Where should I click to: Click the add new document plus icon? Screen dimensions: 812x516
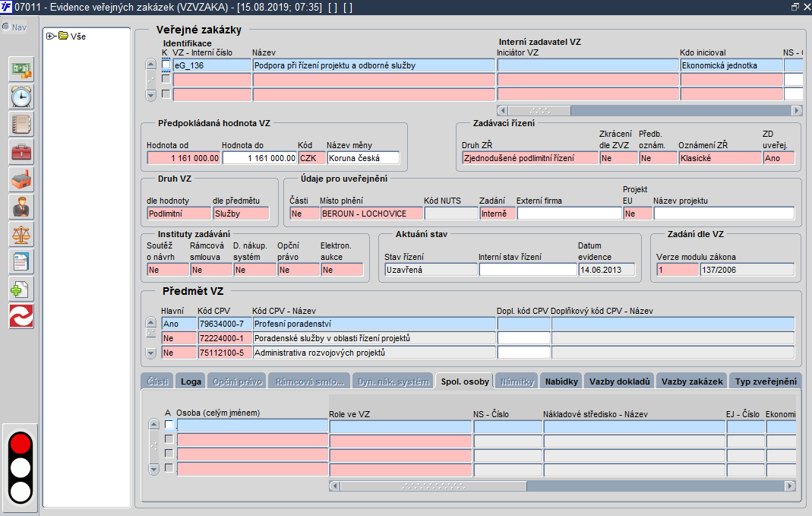tap(21, 290)
